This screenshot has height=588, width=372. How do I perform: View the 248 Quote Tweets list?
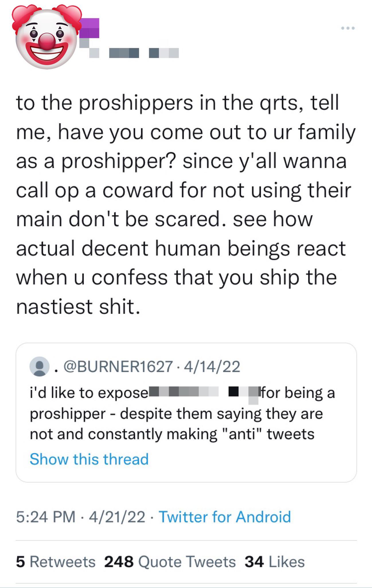[170, 562]
